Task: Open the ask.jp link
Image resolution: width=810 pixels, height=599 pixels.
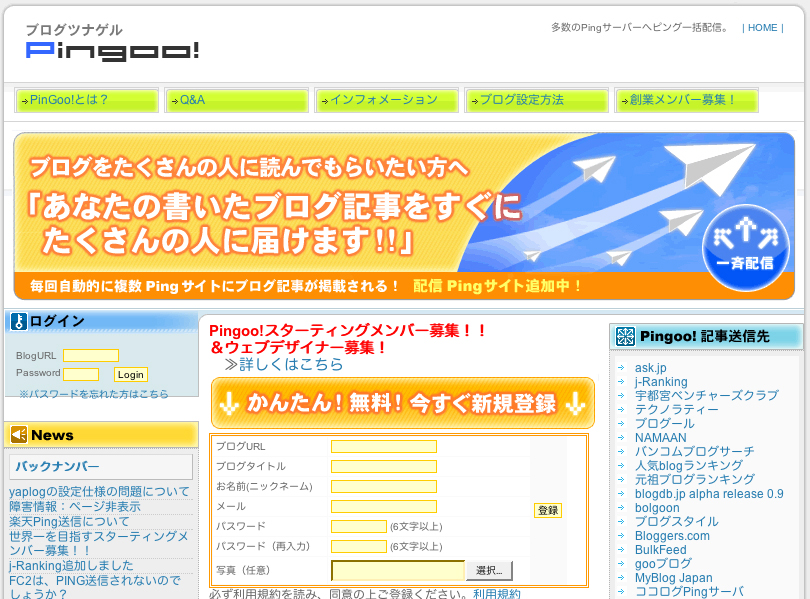Action: coord(650,368)
